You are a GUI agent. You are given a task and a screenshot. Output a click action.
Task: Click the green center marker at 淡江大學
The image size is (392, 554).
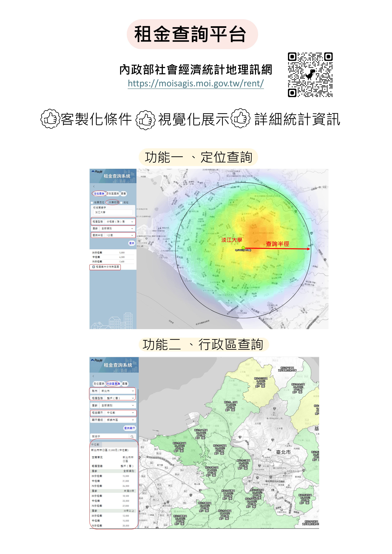[x=243, y=248]
